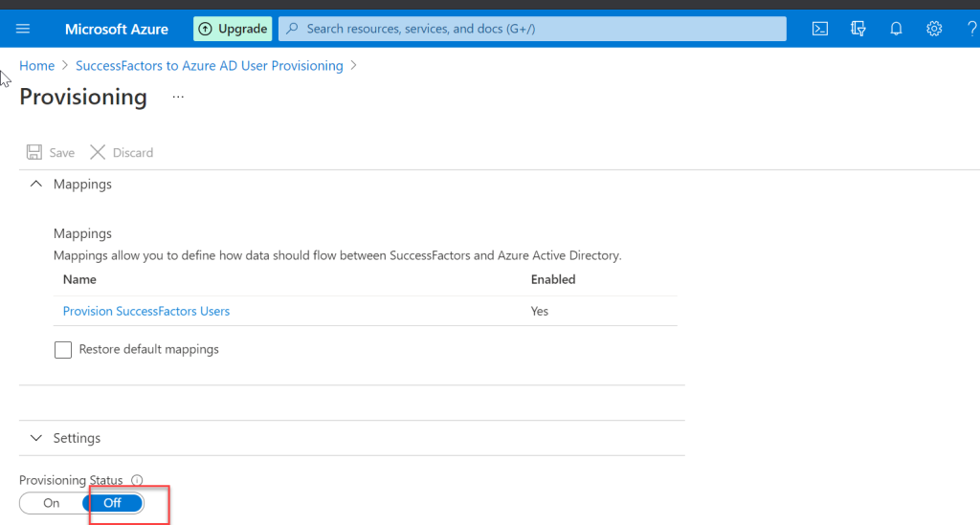Open the notifications bell
This screenshot has height=525, width=980.
coord(896,29)
